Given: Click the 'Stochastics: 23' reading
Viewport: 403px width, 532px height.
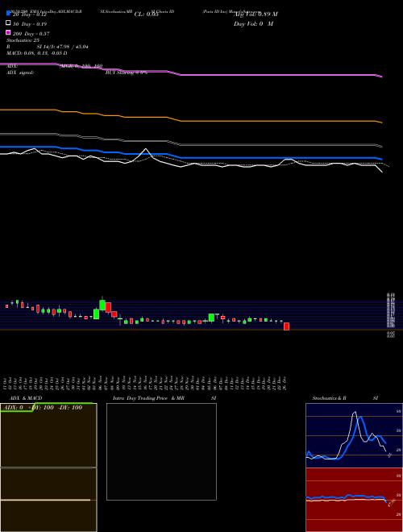Looking at the screenshot, I should pyautogui.click(x=23, y=40).
